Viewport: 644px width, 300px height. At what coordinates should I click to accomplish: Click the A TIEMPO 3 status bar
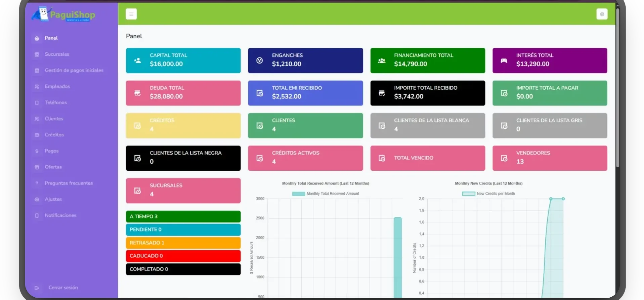(183, 216)
